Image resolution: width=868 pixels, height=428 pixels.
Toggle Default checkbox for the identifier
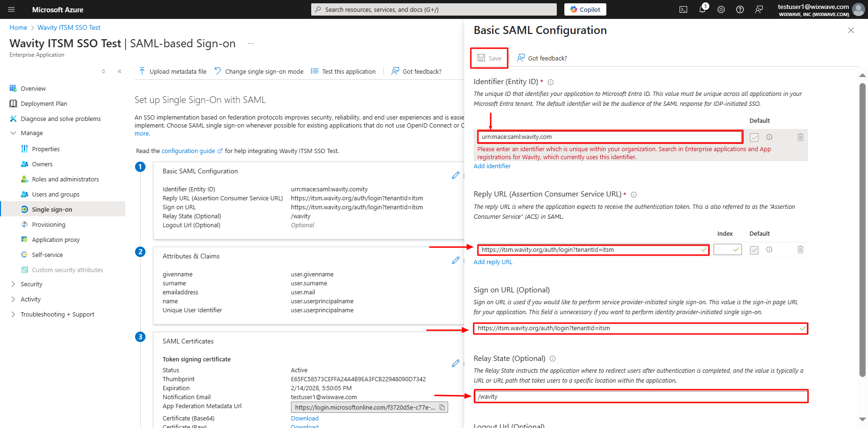click(754, 137)
